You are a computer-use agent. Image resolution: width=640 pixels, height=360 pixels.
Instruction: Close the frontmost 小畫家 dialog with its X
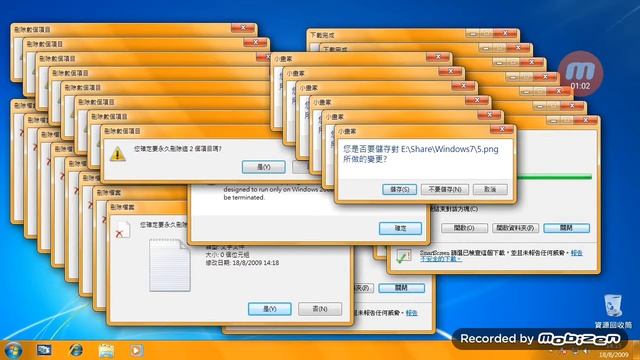pyautogui.click(x=502, y=129)
